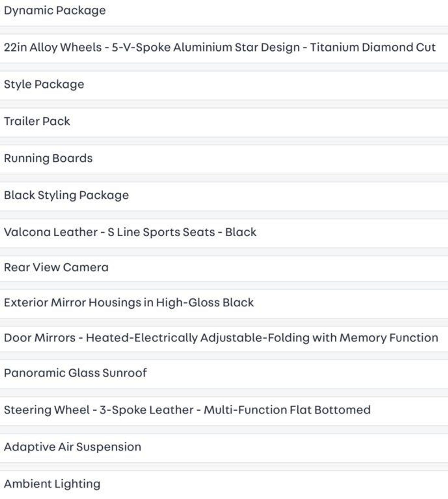Select Exterior Mirror Housings in High-Gloss Black
This screenshot has height=499, width=448.
[129, 303]
